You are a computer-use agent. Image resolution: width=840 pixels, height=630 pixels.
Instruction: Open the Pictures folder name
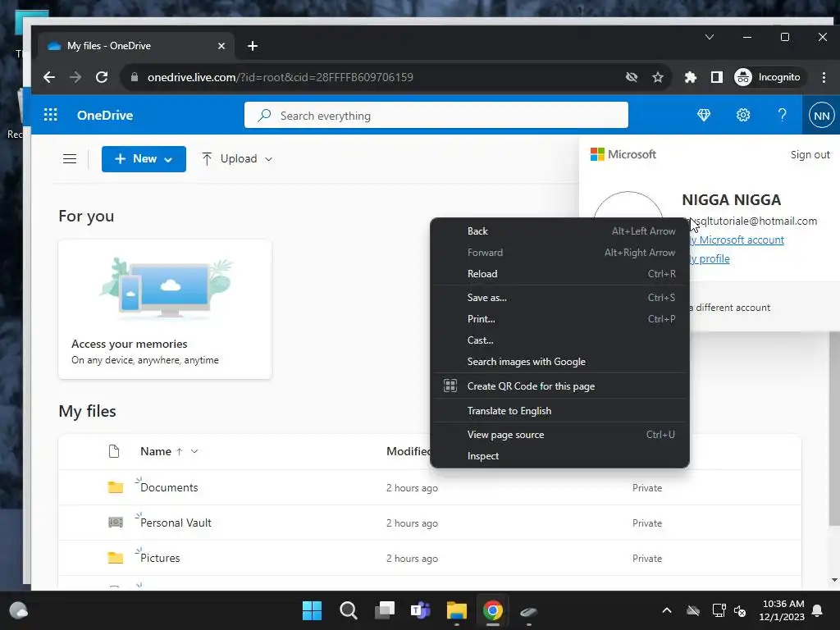[x=160, y=558]
